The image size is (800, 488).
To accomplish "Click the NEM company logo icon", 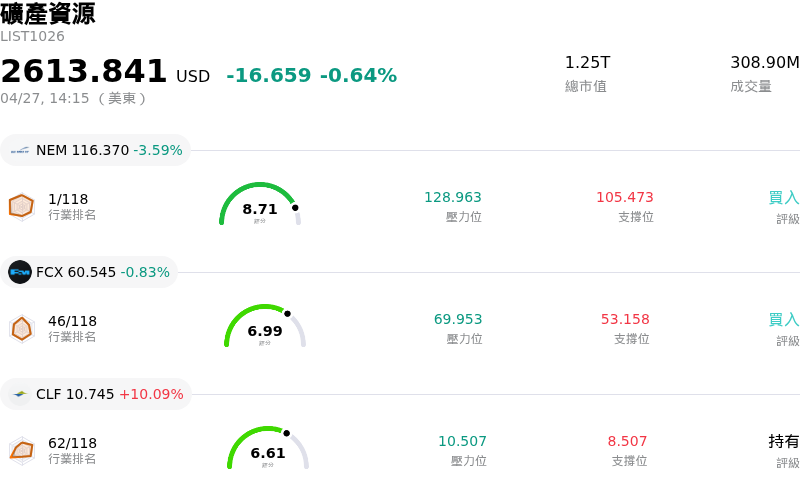I will coord(20,151).
